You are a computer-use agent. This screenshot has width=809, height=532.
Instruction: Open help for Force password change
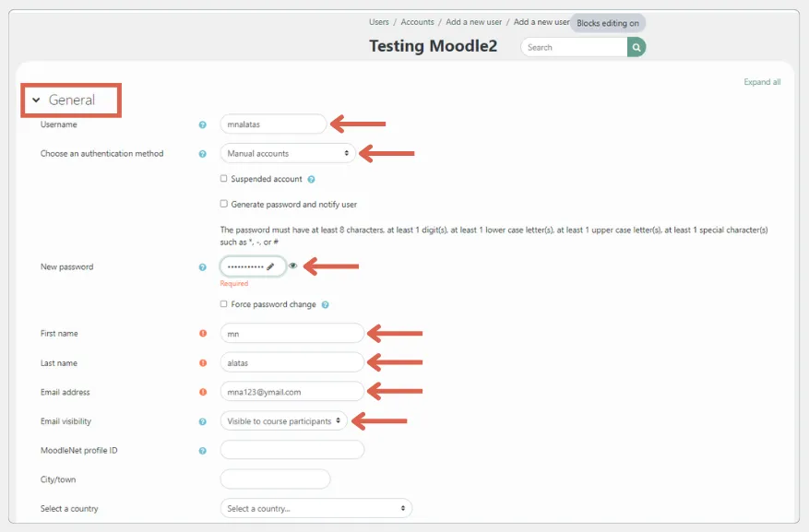coord(326,304)
